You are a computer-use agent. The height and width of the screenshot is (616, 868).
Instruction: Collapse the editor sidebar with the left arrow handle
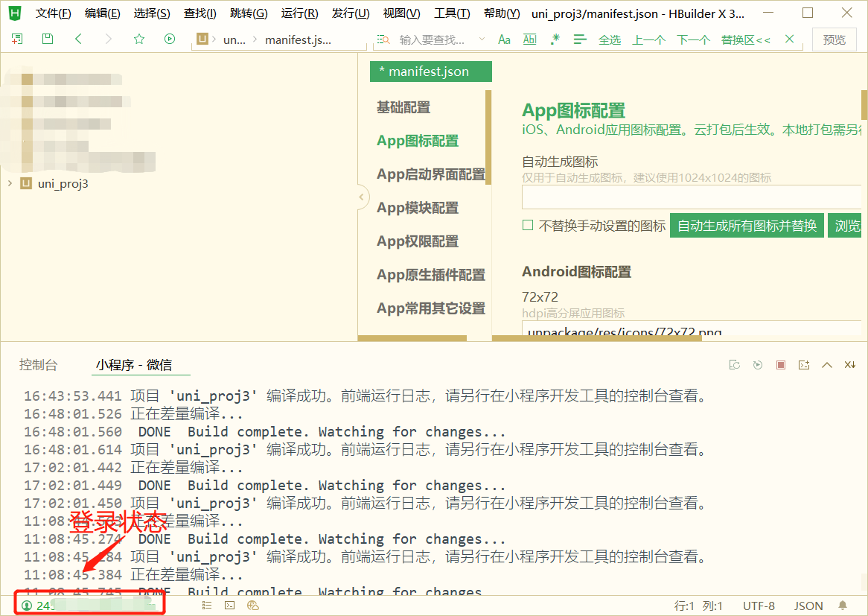point(361,197)
